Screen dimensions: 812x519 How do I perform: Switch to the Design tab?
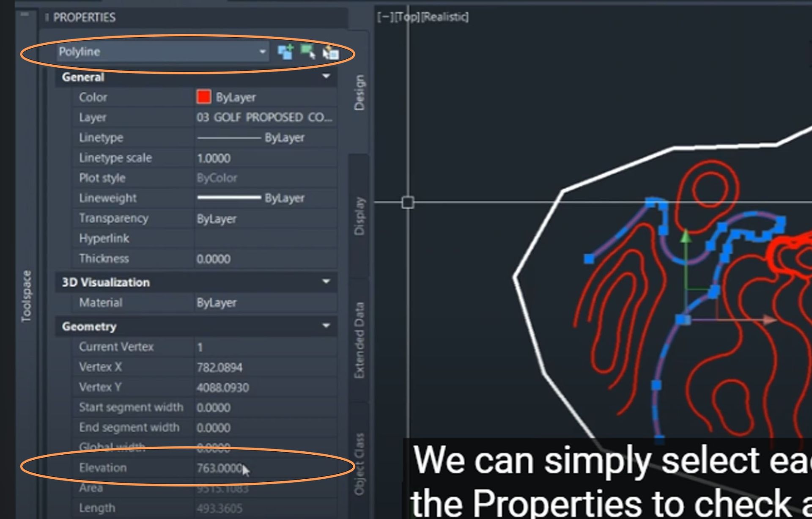(359, 93)
